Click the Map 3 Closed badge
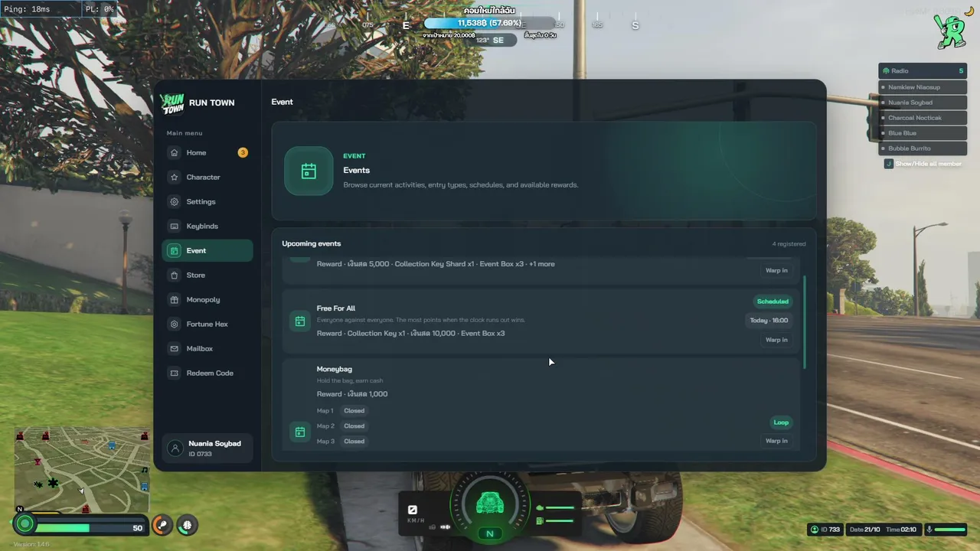Image resolution: width=980 pixels, height=551 pixels. [354, 442]
